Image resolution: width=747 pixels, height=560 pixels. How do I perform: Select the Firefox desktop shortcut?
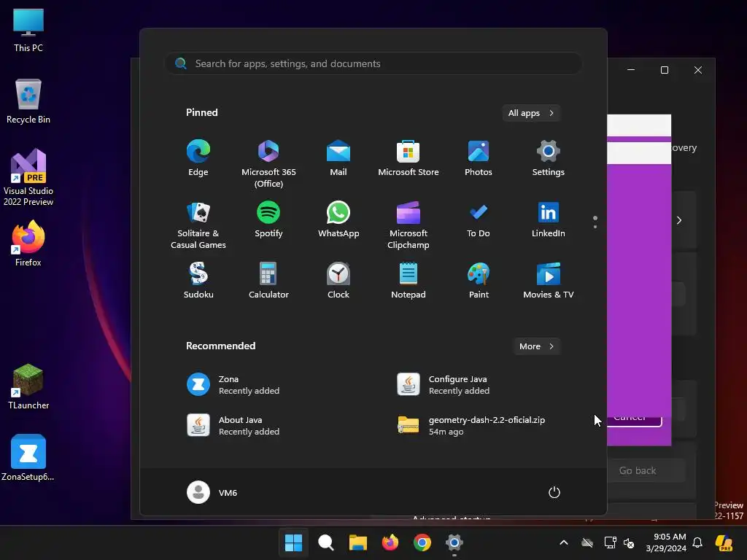(28, 244)
